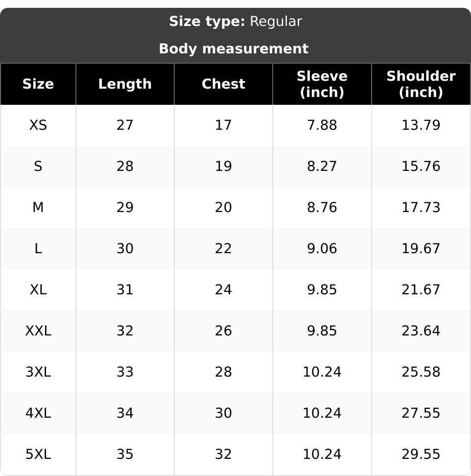Image resolution: width=471 pixels, height=476 pixels.
Task: Click the Chest column header
Action: (223, 84)
